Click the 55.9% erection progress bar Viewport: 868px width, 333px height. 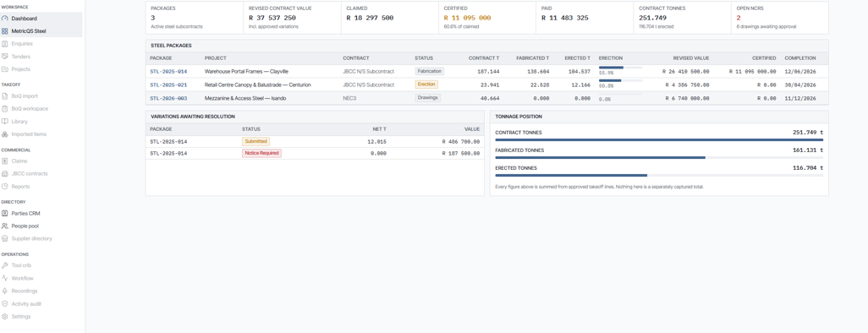621,68
